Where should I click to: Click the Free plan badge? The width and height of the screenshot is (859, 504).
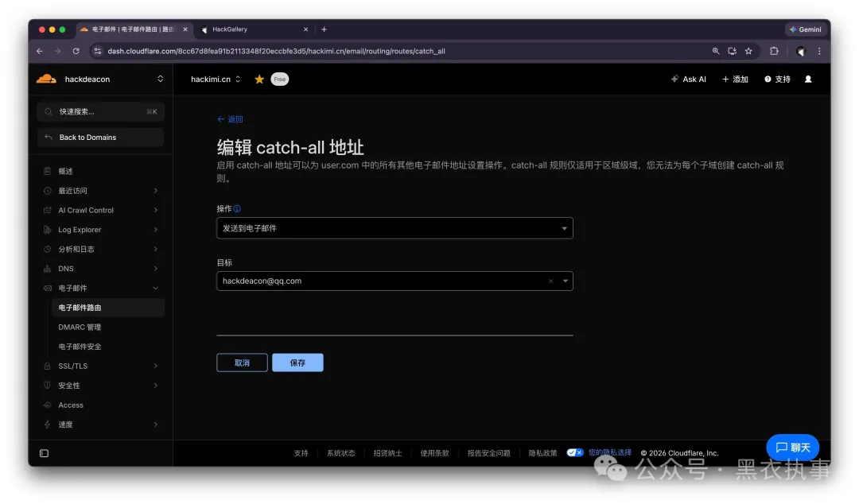[279, 79]
